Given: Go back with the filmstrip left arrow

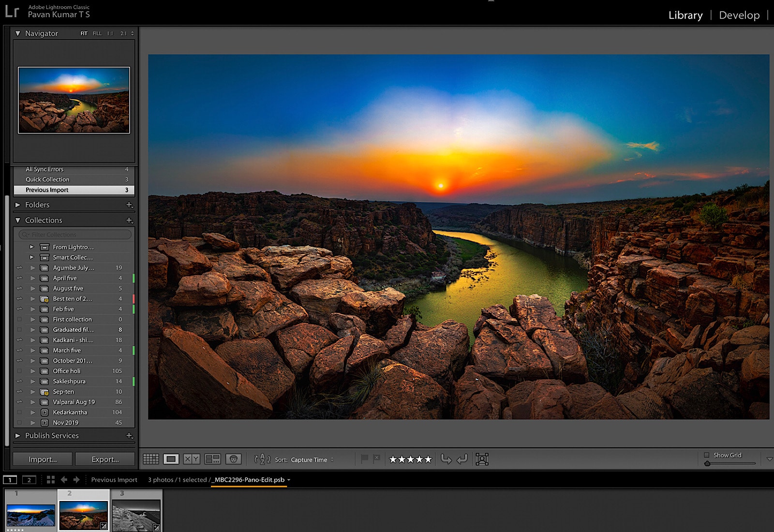Looking at the screenshot, I should [x=64, y=480].
